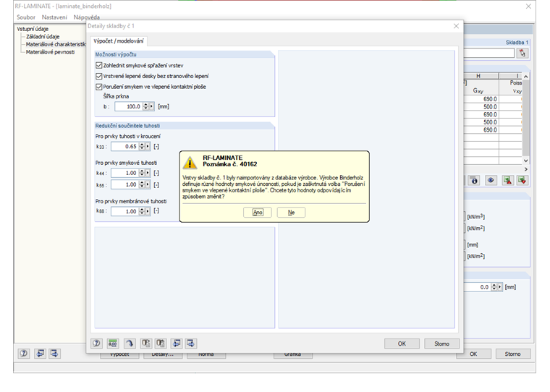Screen dimensions: 550x392
Task: Open the Nápověda menu
Action: [x=87, y=17]
